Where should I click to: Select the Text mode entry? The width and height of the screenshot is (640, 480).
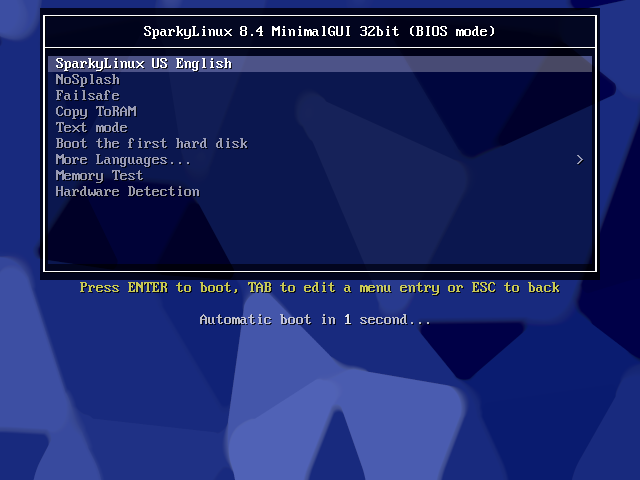[x=320, y=127]
